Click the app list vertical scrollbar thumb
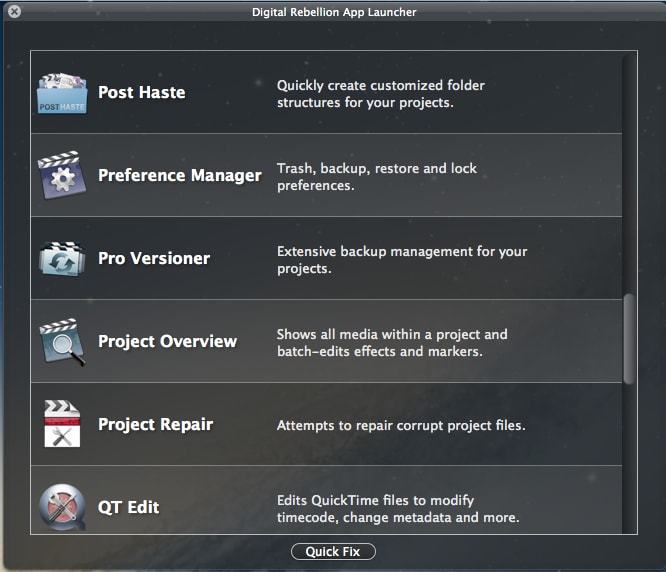This screenshot has height=572, width=666. (629, 339)
